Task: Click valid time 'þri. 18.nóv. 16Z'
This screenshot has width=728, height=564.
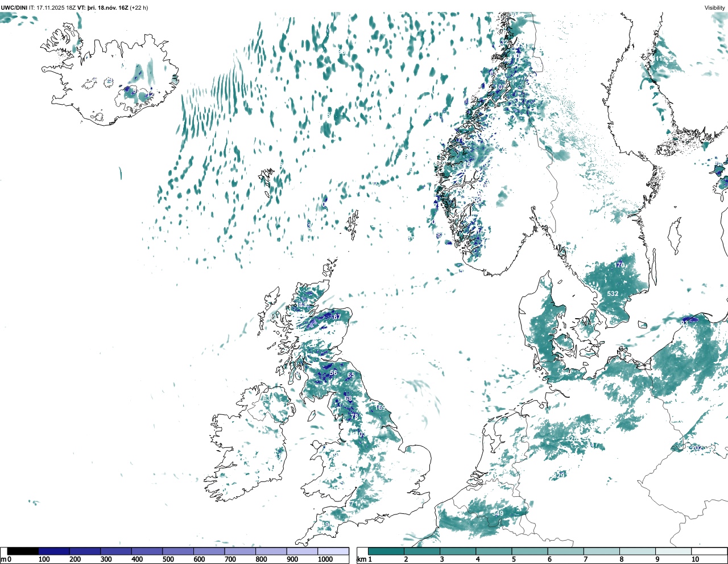Action: click(107, 7)
